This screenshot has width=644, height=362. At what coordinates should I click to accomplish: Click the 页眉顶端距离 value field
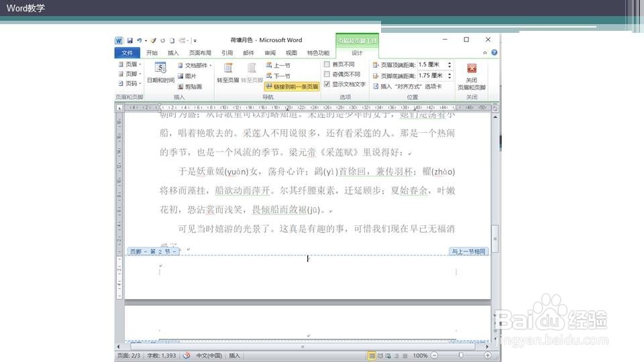tap(431, 65)
